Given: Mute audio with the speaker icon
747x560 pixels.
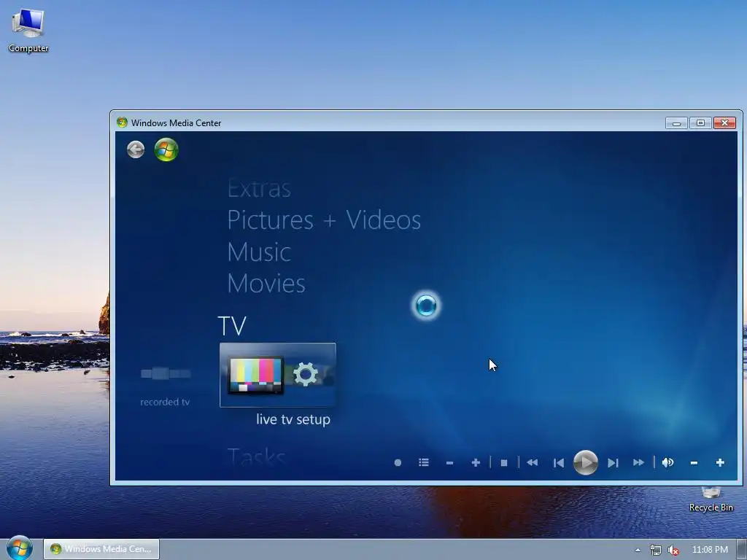Looking at the screenshot, I should (x=668, y=462).
